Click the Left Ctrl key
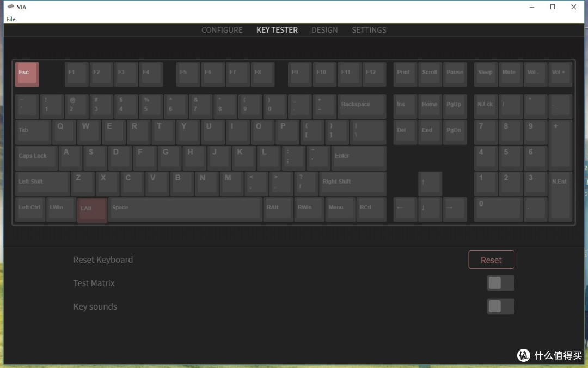The height and width of the screenshot is (368, 588). click(x=30, y=210)
